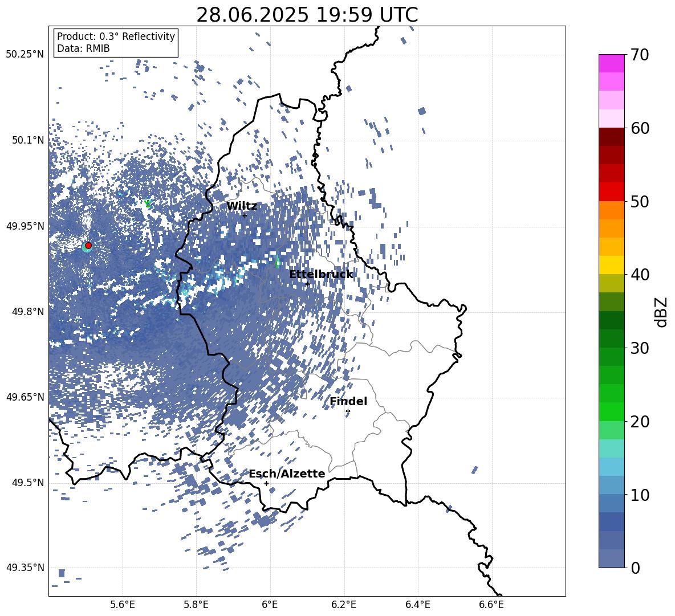
Task: Click the 5.6°E longitude label
Action: click(123, 605)
